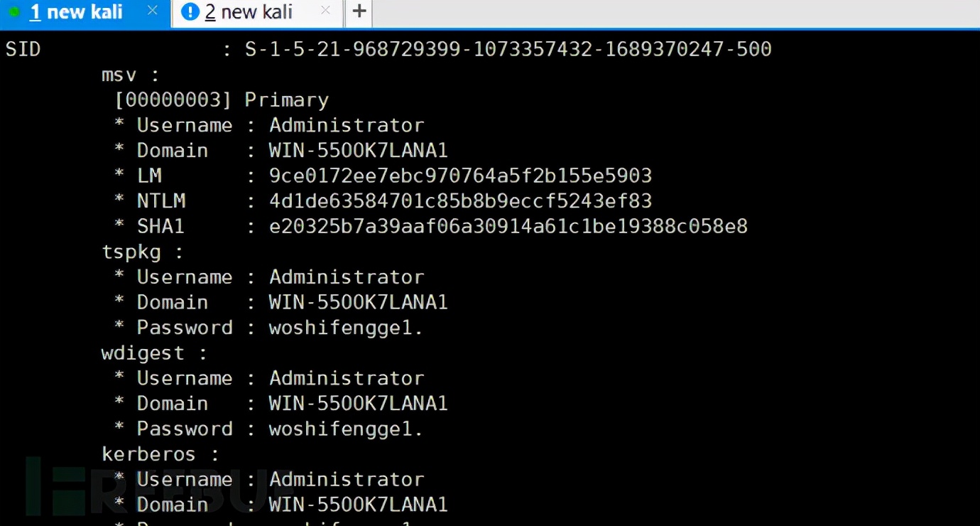Click the green status dot on first tab

pyautogui.click(x=14, y=12)
